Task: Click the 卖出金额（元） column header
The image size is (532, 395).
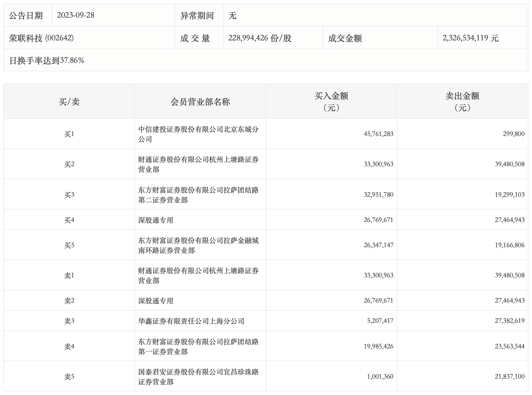Action: [x=462, y=102]
